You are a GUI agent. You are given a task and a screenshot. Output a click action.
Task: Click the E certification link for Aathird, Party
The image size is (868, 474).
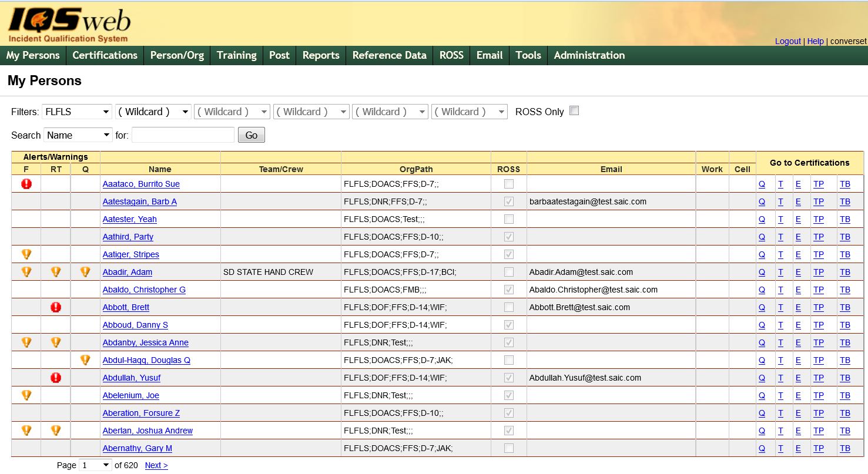[x=798, y=237]
